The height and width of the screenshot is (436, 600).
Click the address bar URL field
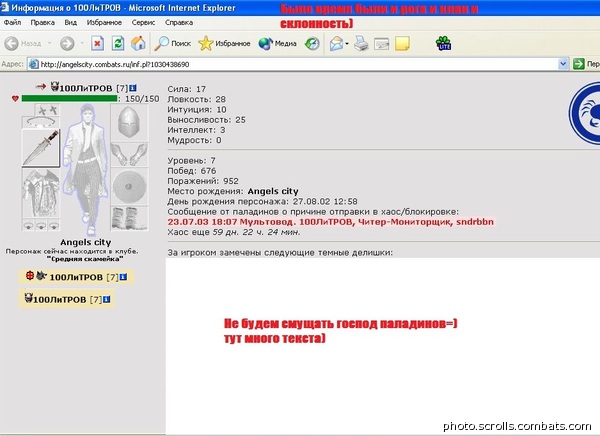click(293, 64)
